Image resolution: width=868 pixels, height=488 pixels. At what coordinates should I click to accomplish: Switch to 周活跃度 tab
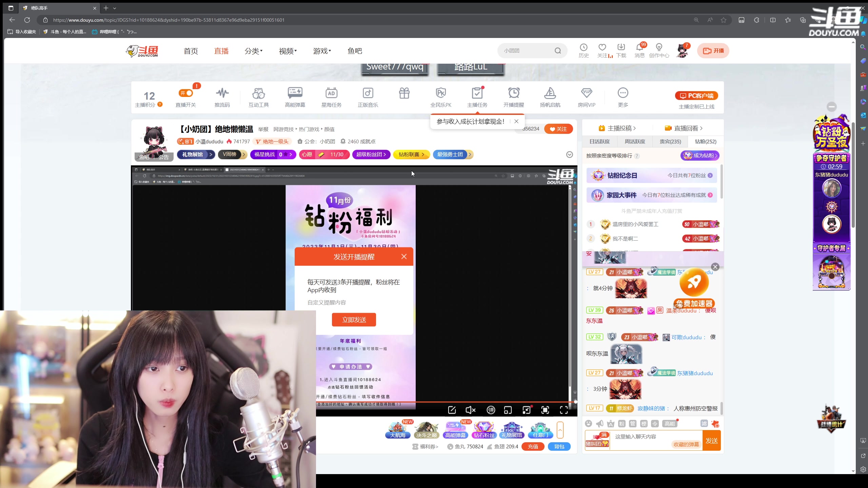[x=635, y=141]
